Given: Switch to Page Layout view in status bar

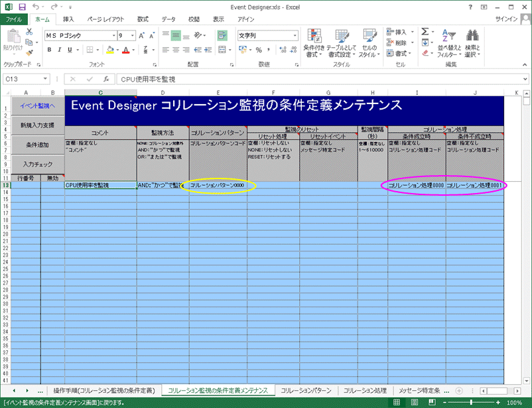Looking at the screenshot, I should tap(415, 403).
